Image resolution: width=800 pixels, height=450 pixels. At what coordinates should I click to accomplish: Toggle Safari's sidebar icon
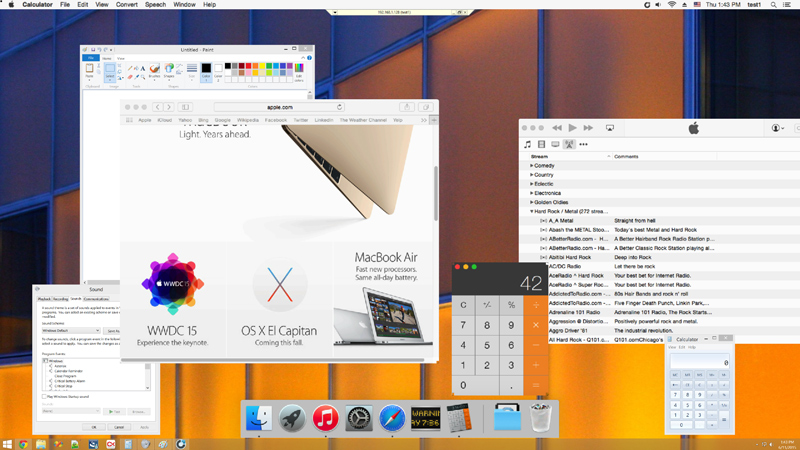point(187,107)
